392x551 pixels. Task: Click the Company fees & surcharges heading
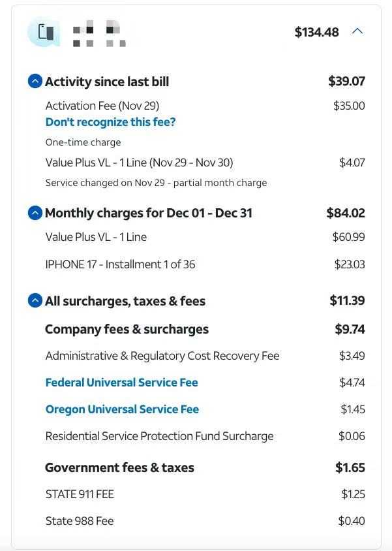coord(127,329)
